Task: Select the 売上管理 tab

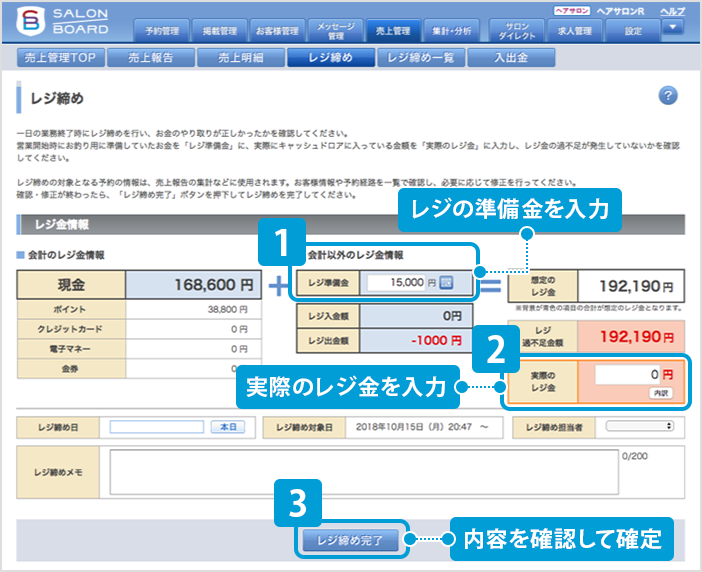Action: point(393,31)
